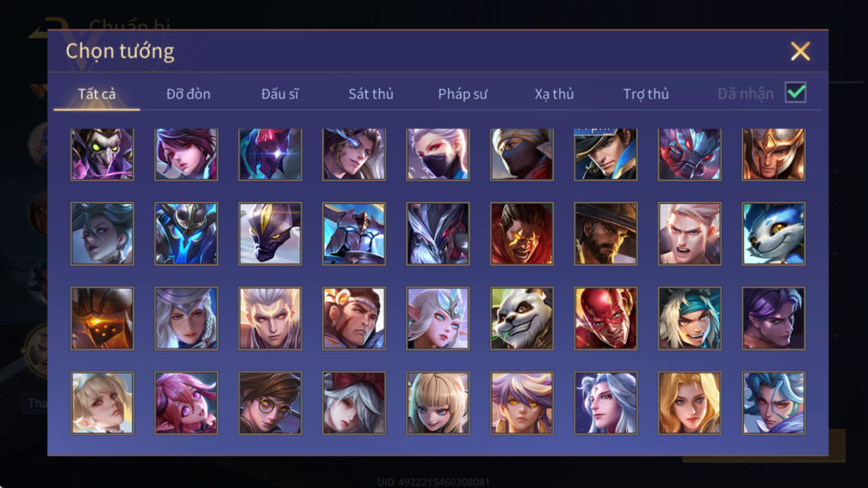Show the Sát thủ hero category
This screenshot has width=868, height=488.
coord(371,94)
